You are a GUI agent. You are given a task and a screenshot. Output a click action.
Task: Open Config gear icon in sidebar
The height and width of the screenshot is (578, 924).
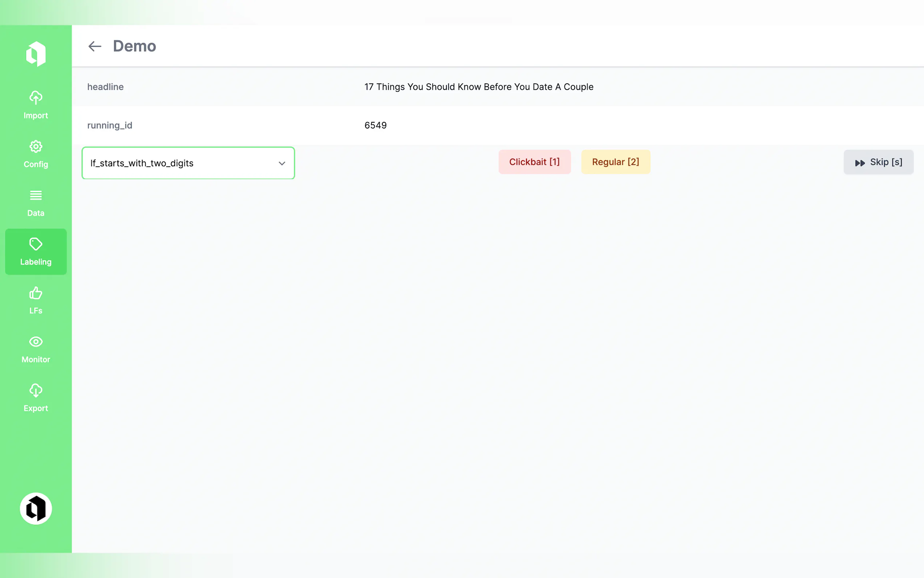36,146
